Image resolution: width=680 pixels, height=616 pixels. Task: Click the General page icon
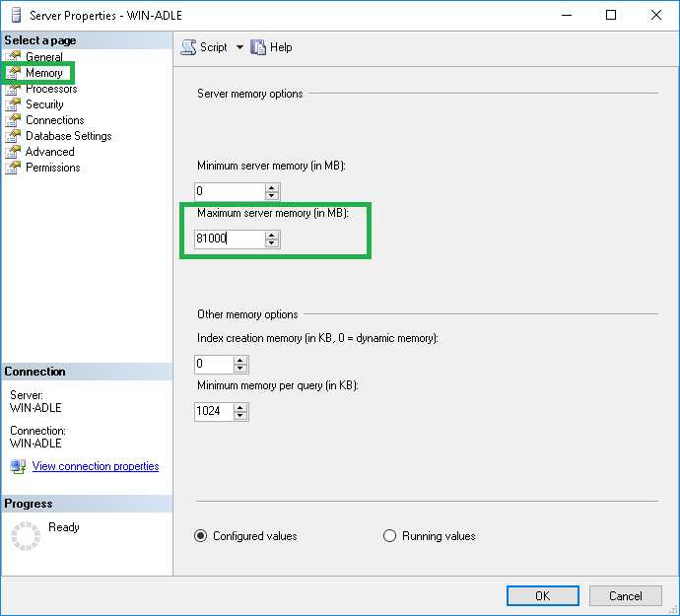13,57
